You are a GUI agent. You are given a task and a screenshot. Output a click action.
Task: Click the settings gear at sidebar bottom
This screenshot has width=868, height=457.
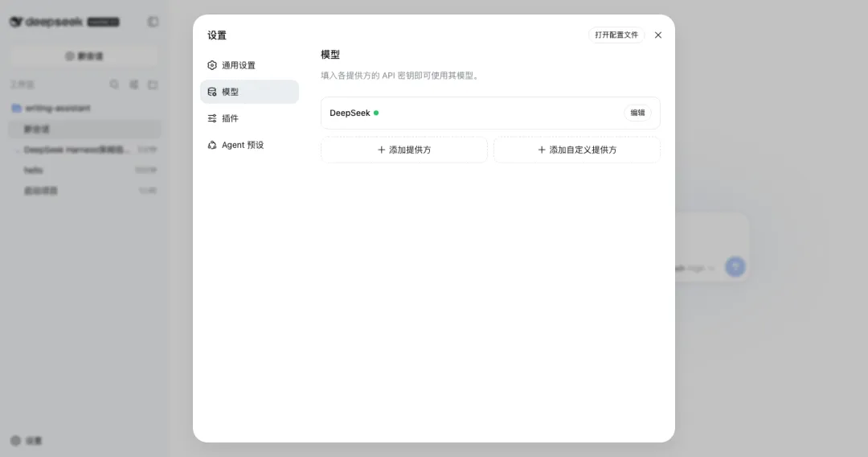tap(15, 441)
